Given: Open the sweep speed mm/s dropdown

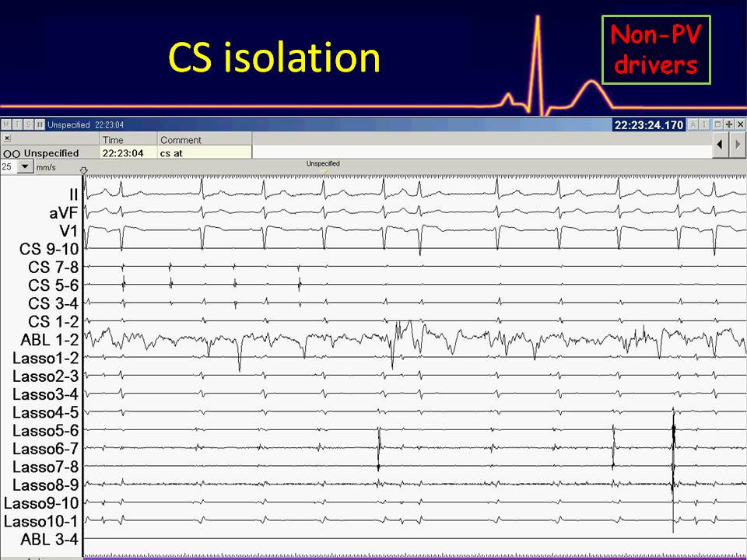Looking at the screenshot, I should coord(25,166).
